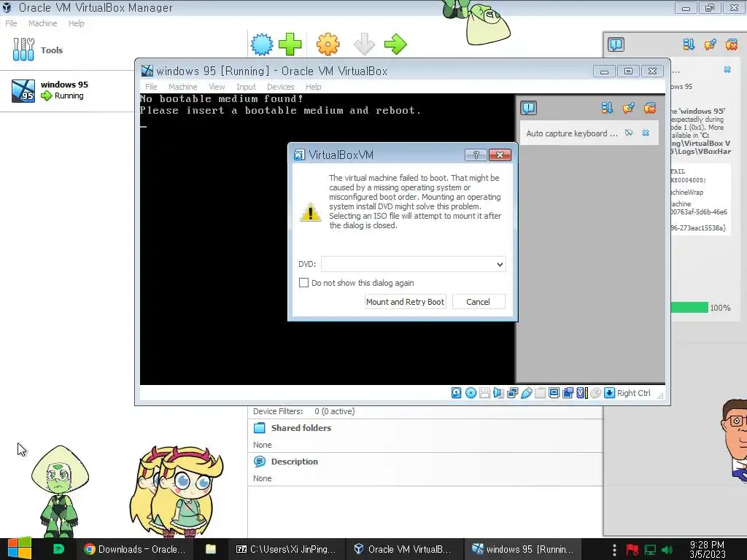Viewport: 747px width, 560px height.
Task: Click hard disk indicator in VM status bar
Action: coord(457,393)
